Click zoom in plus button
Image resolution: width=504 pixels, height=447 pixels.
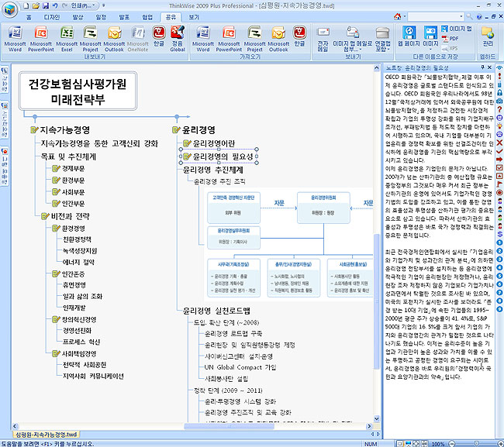click(501, 443)
